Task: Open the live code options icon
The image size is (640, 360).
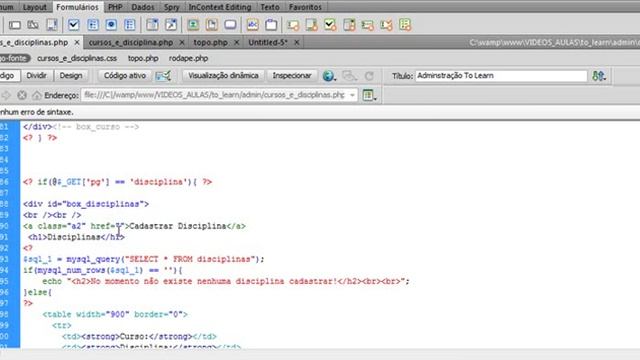Action: (163, 76)
